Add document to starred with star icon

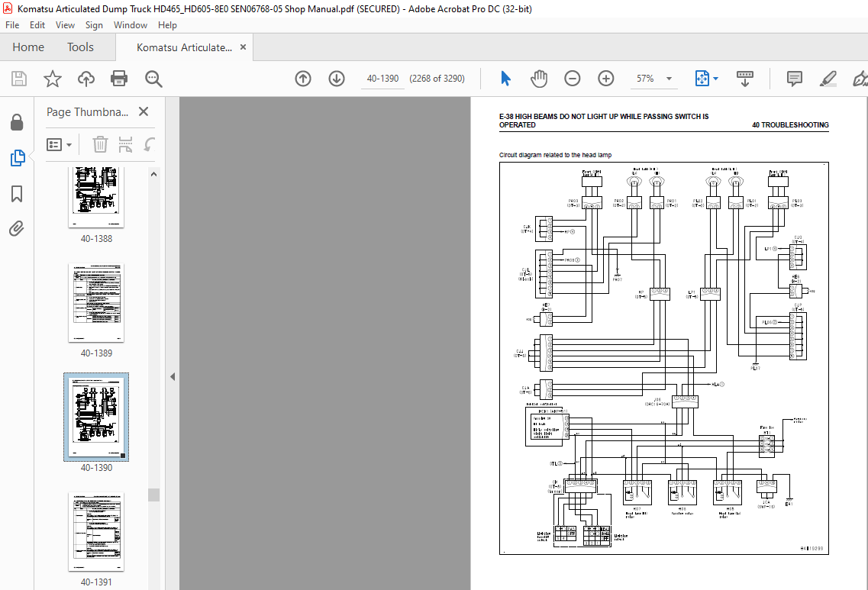[x=53, y=79]
